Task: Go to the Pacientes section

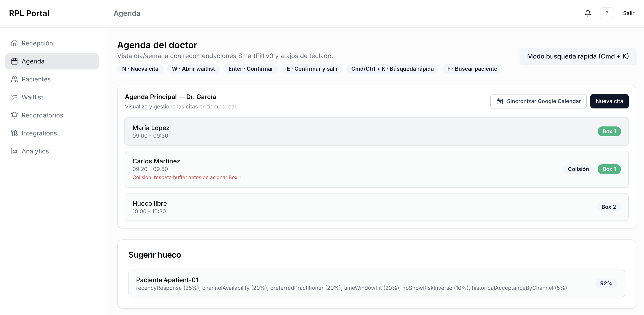Action: 52,79
